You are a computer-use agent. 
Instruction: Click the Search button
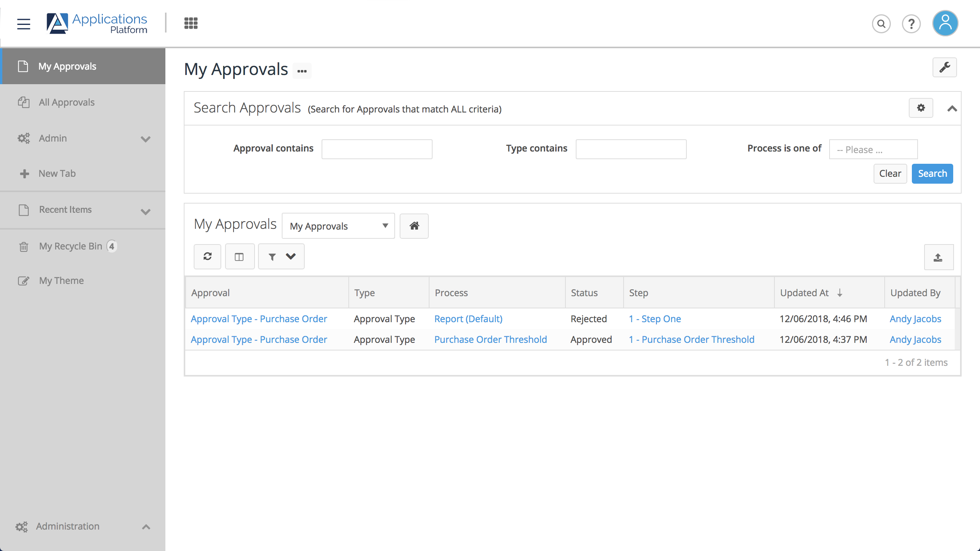coord(932,173)
